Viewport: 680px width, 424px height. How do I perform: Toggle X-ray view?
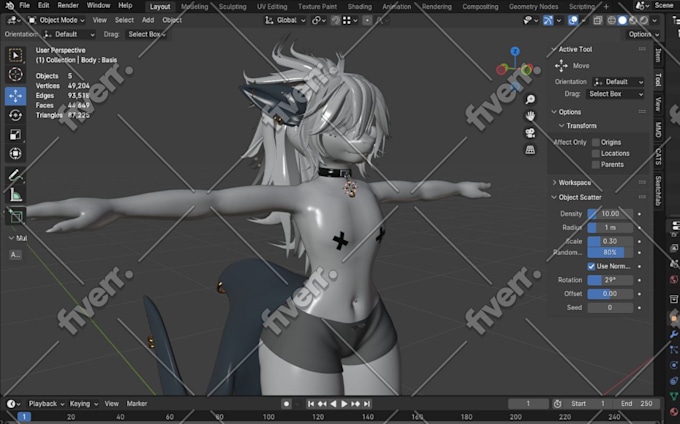[598, 20]
